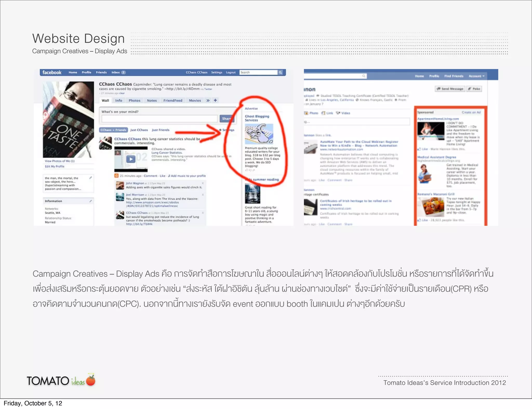Click Friends in left facebook navbar

[x=101, y=72]
